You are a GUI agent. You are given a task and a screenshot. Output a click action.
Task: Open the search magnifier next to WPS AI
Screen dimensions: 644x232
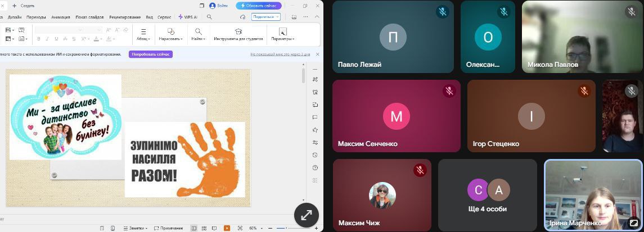coord(209,17)
